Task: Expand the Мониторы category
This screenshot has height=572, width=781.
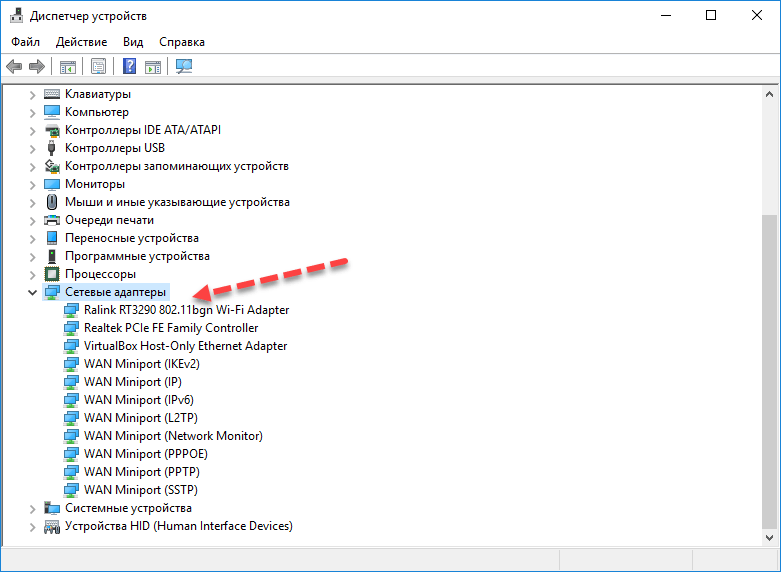Action: point(32,184)
